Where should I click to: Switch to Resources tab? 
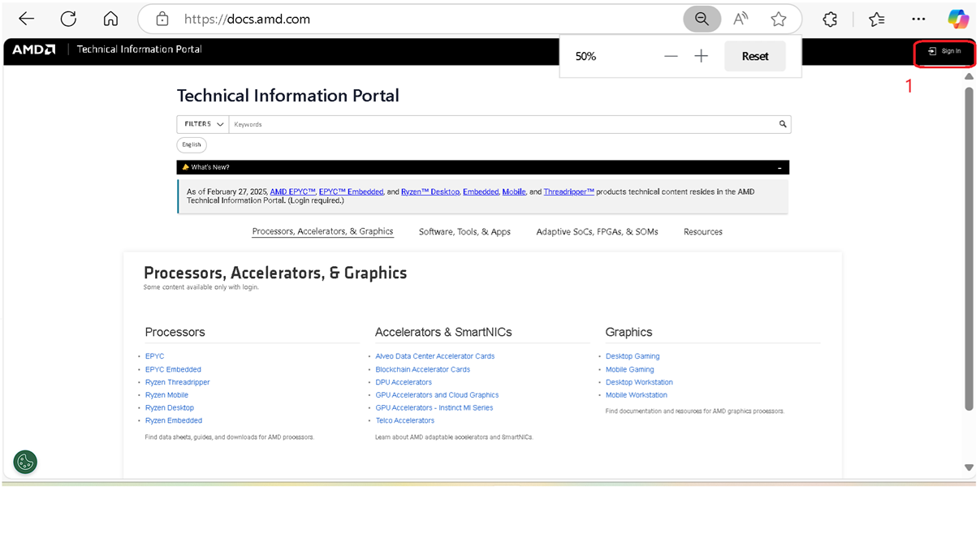(702, 231)
